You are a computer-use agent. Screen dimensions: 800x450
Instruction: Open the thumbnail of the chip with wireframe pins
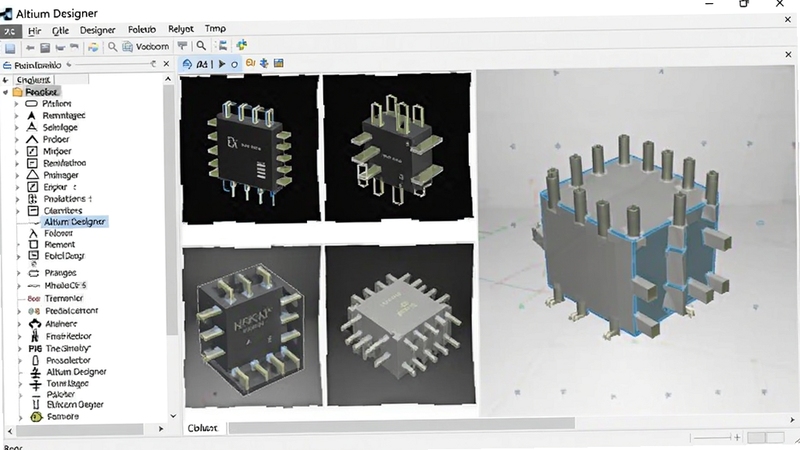[398, 148]
